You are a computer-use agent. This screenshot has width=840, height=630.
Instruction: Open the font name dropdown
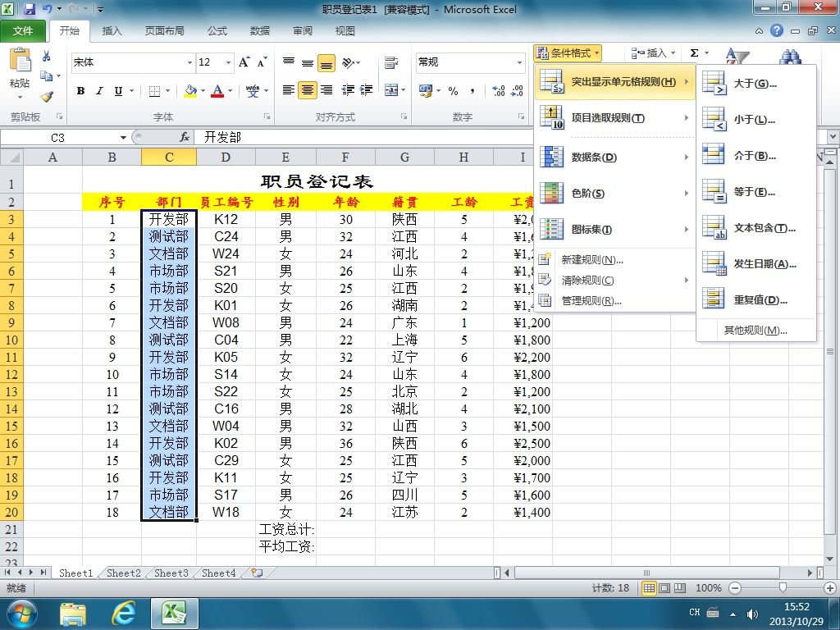(x=189, y=62)
